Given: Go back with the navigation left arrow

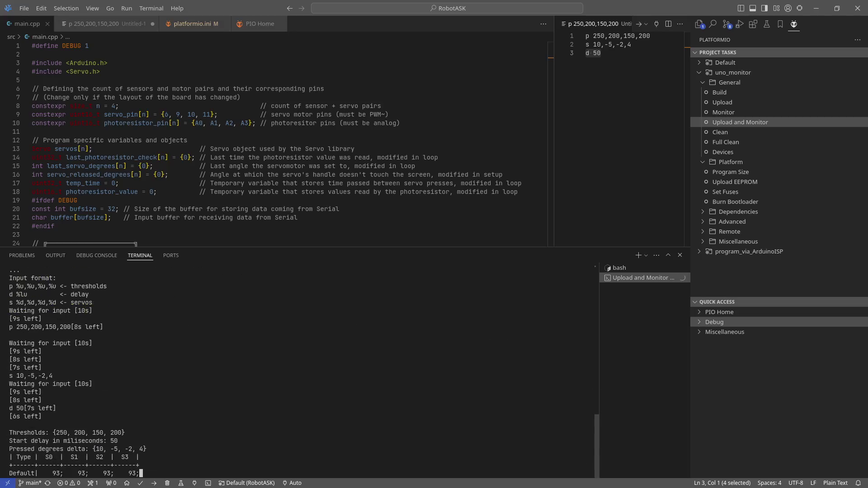Looking at the screenshot, I should (290, 8).
